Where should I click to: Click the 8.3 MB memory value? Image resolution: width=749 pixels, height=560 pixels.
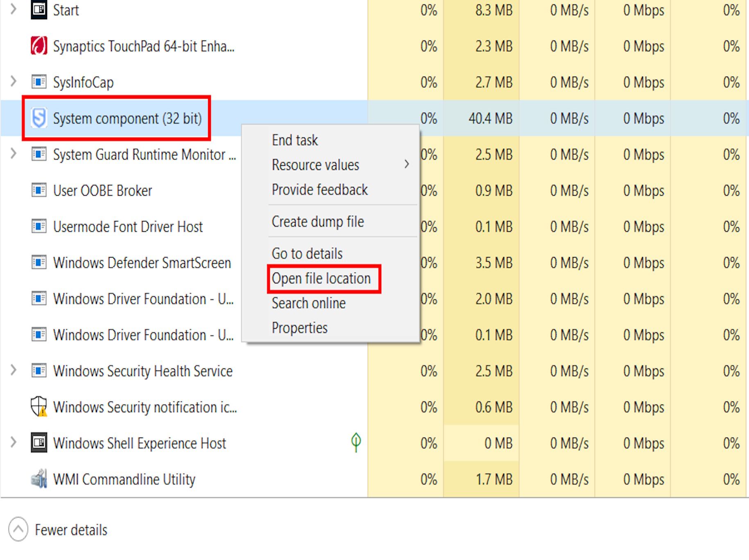click(494, 10)
